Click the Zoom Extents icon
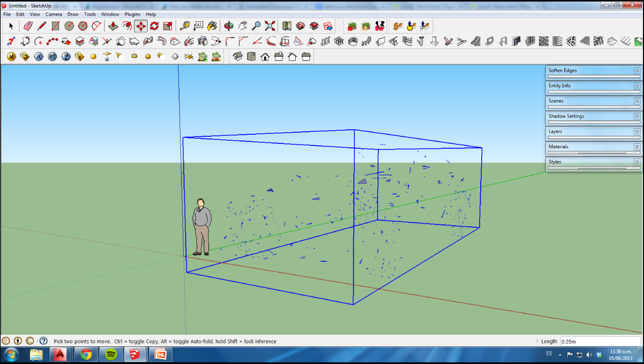Image resolution: width=644 pixels, height=364 pixels. (x=269, y=26)
